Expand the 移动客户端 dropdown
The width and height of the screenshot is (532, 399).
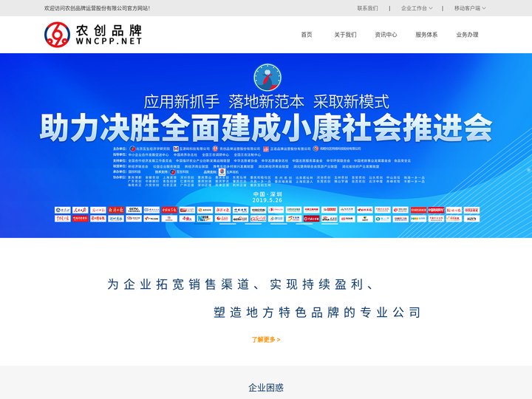(470, 8)
